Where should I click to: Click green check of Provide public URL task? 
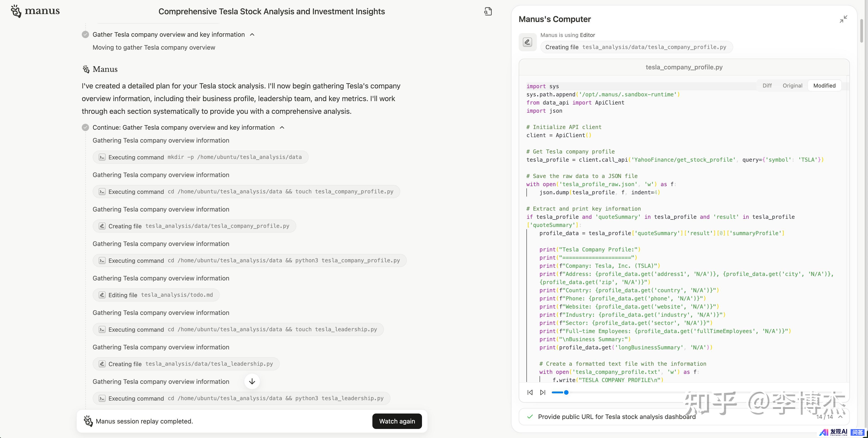[530, 417]
